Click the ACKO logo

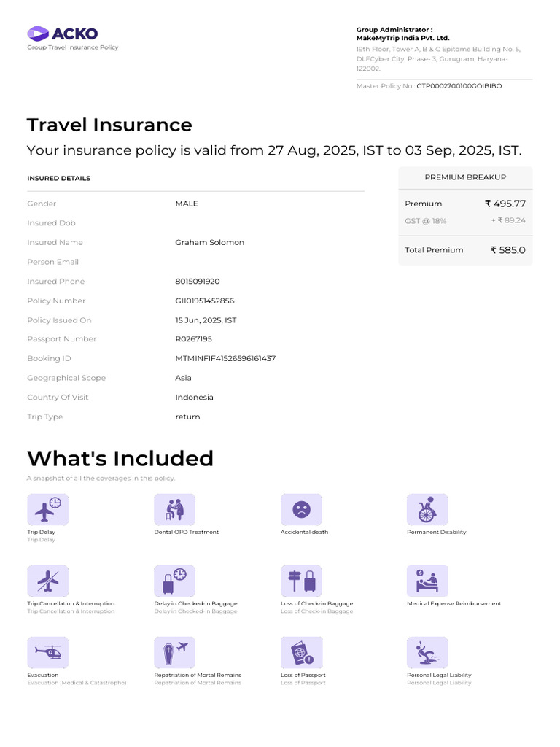coord(63,34)
